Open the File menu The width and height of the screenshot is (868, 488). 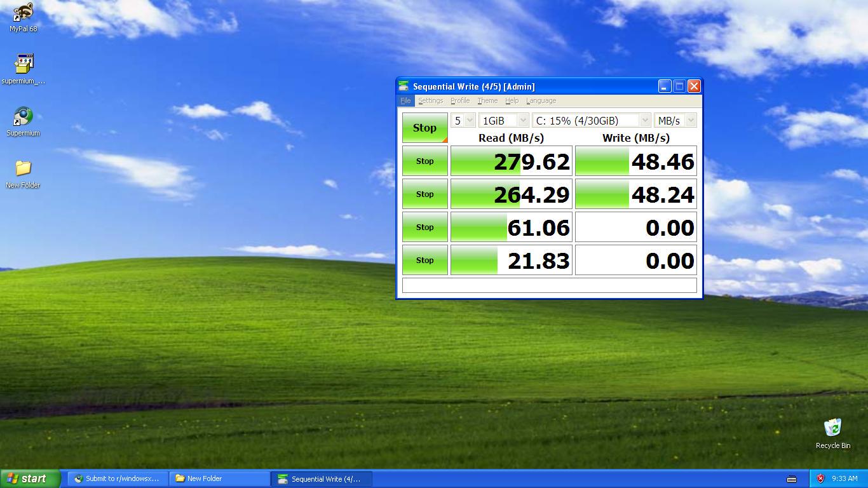[x=405, y=100]
